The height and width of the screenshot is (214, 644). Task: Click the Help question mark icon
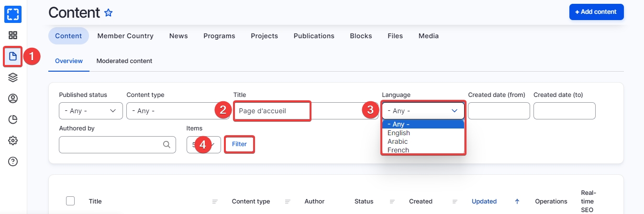13,161
